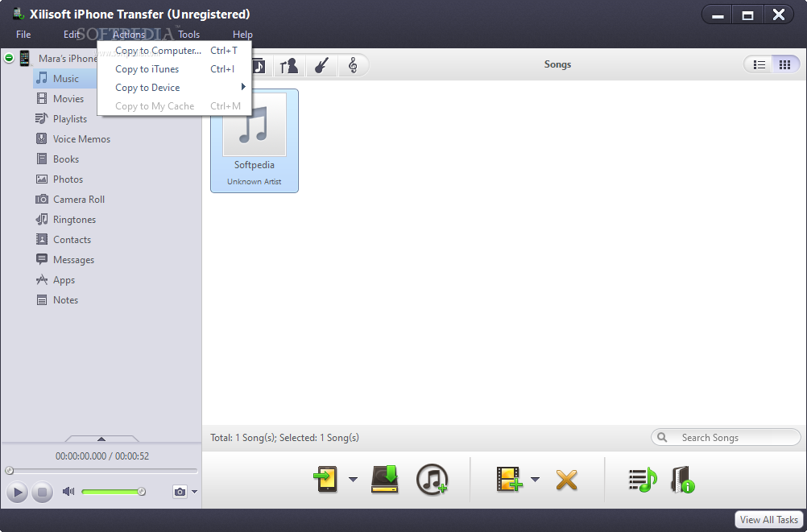Image resolution: width=807 pixels, height=532 pixels.
Task: Open Books in the sidebar
Action: coord(65,159)
